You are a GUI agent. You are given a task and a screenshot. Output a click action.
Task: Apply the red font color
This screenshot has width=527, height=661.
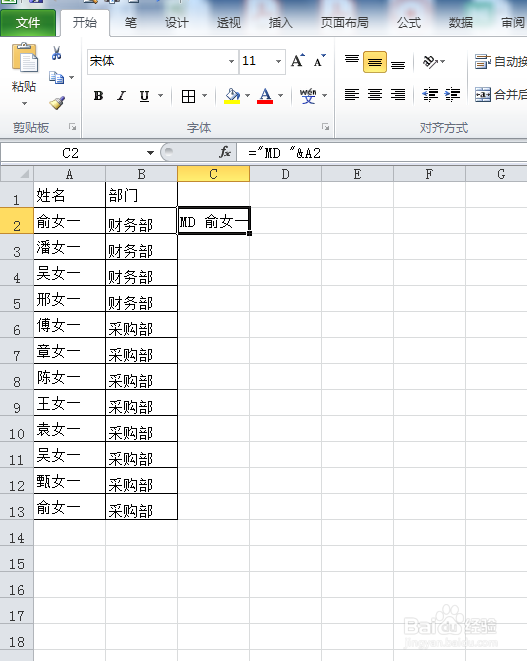pyautogui.click(x=265, y=96)
